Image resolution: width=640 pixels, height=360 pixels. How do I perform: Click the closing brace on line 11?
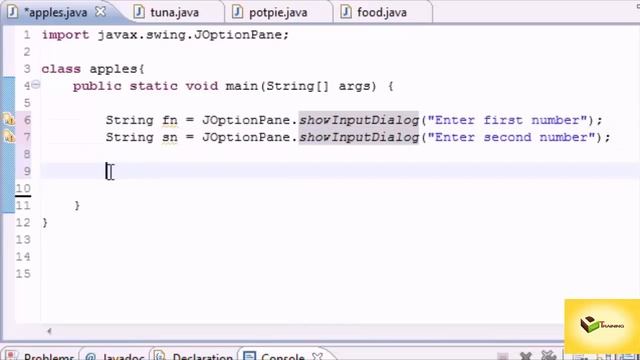coord(77,205)
